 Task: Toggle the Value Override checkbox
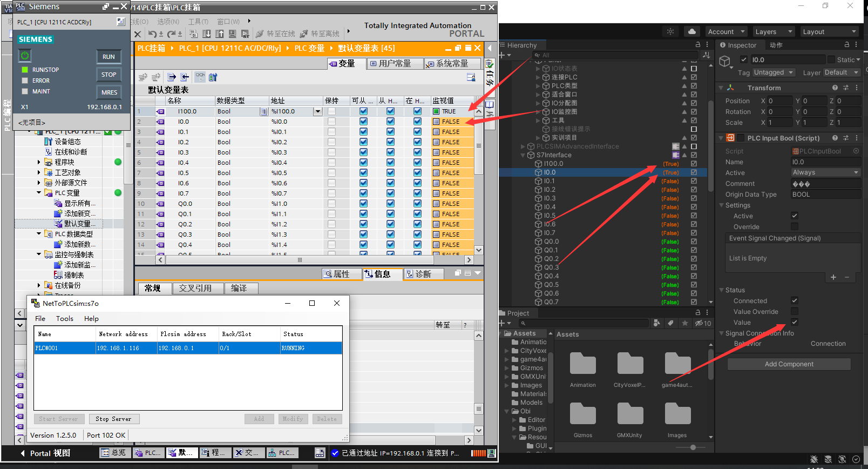(x=795, y=312)
